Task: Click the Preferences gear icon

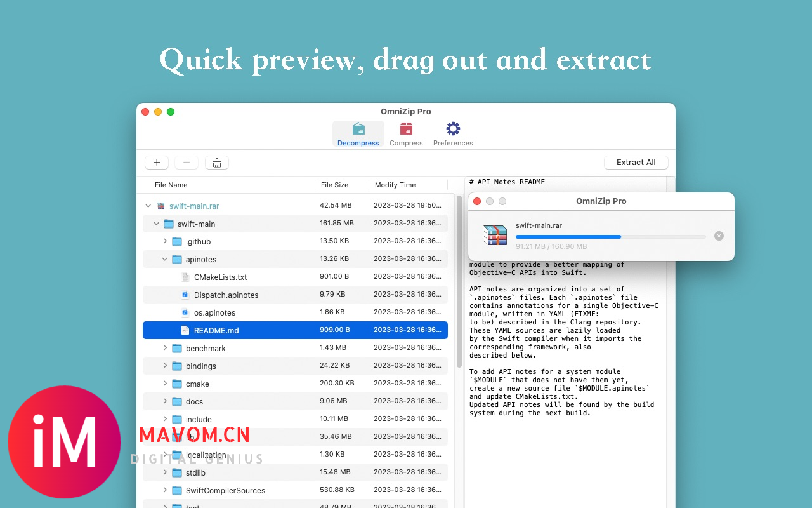Action: pyautogui.click(x=453, y=129)
